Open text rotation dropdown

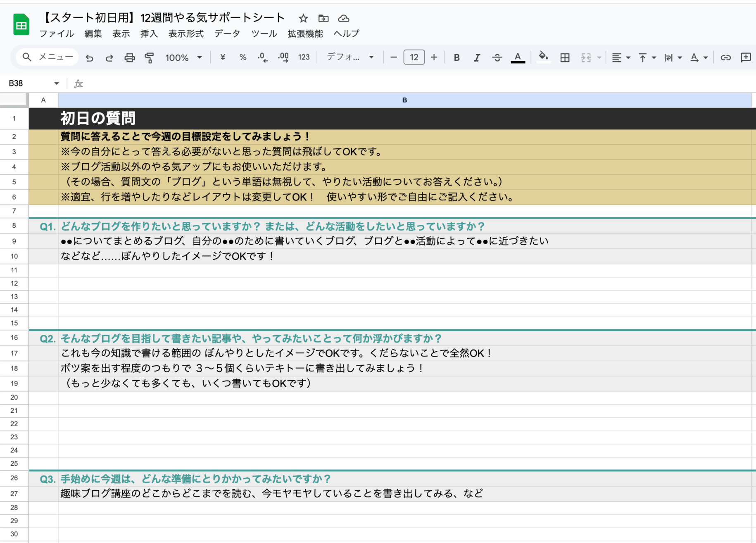coord(699,57)
